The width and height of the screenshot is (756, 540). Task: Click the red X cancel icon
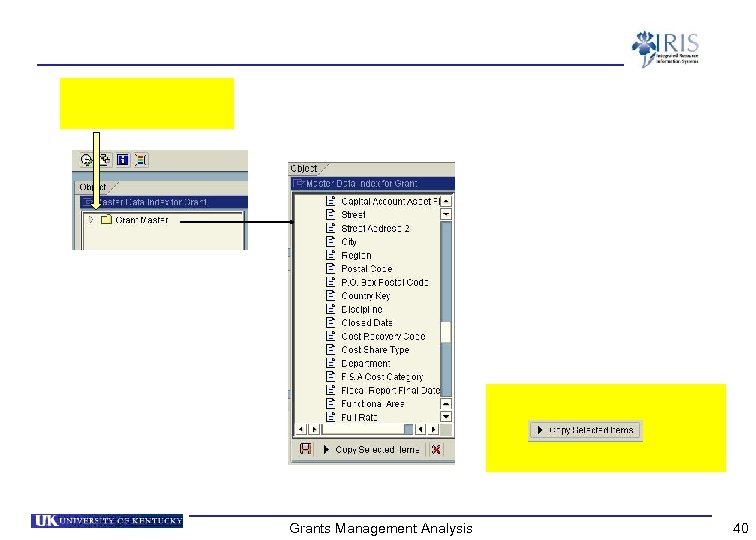pyautogui.click(x=436, y=449)
